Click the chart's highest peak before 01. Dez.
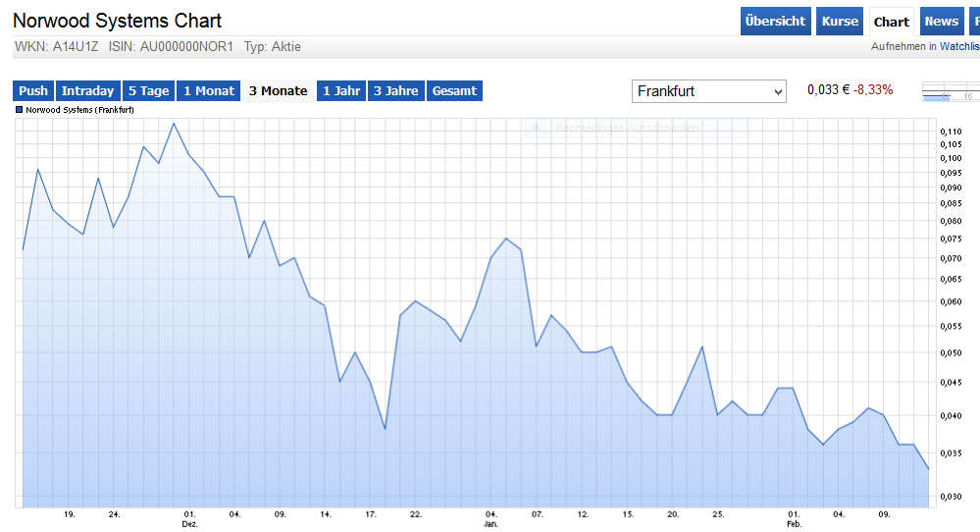The image size is (980, 532). coord(174,123)
